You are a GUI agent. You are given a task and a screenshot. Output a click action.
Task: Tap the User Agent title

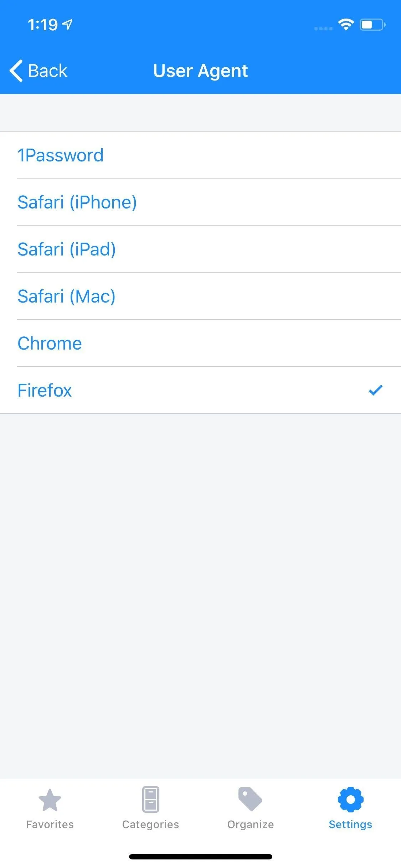coord(200,71)
